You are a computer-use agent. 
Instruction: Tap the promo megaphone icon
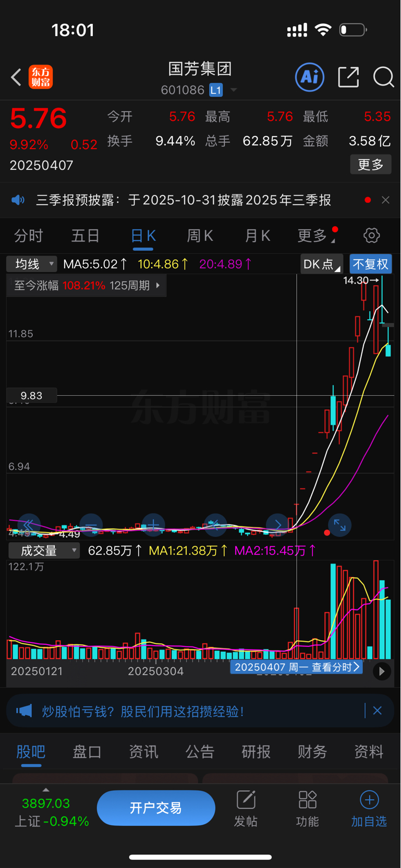(x=24, y=711)
